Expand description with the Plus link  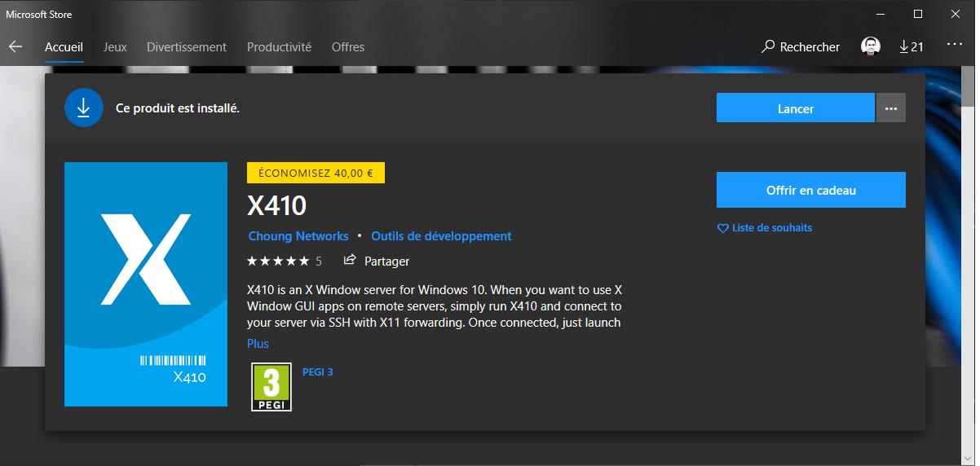tap(258, 344)
